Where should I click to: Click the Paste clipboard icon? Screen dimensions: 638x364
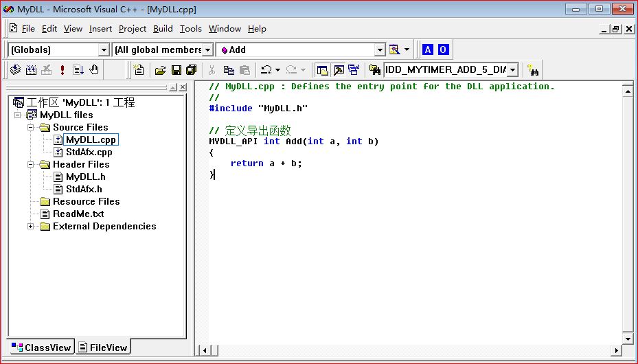pyautogui.click(x=244, y=70)
